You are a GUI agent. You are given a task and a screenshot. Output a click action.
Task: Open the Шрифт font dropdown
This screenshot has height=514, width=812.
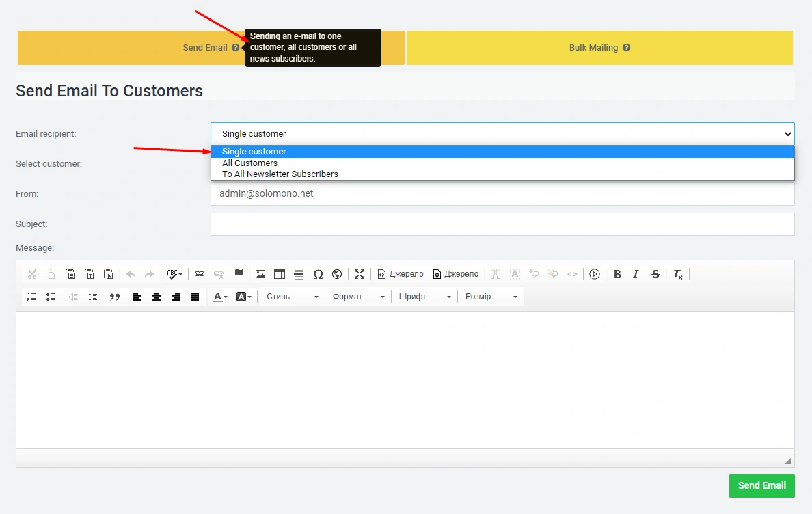(424, 297)
